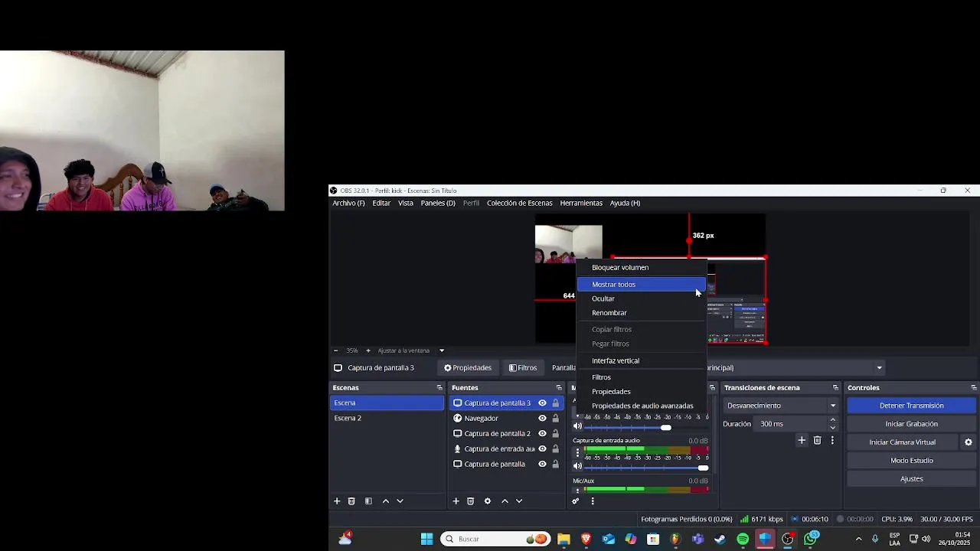Decrease Duración with the down stepper arrow
Image resolution: width=980 pixels, height=551 pixels.
pyautogui.click(x=833, y=428)
